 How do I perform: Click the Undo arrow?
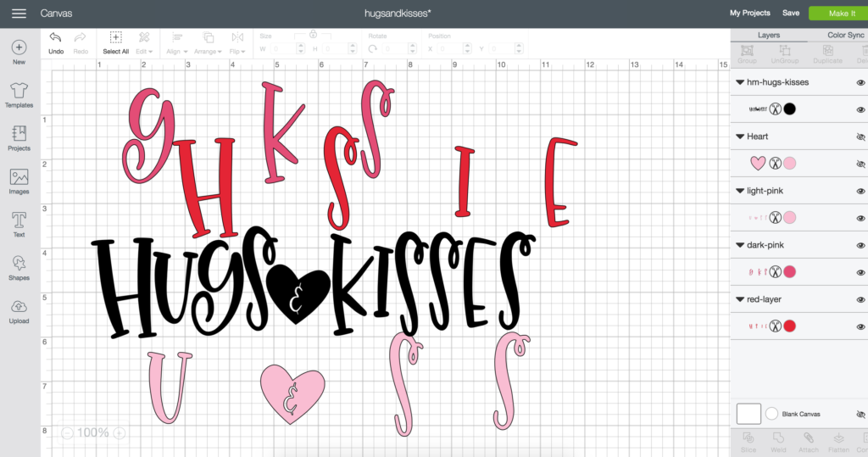pyautogui.click(x=56, y=38)
